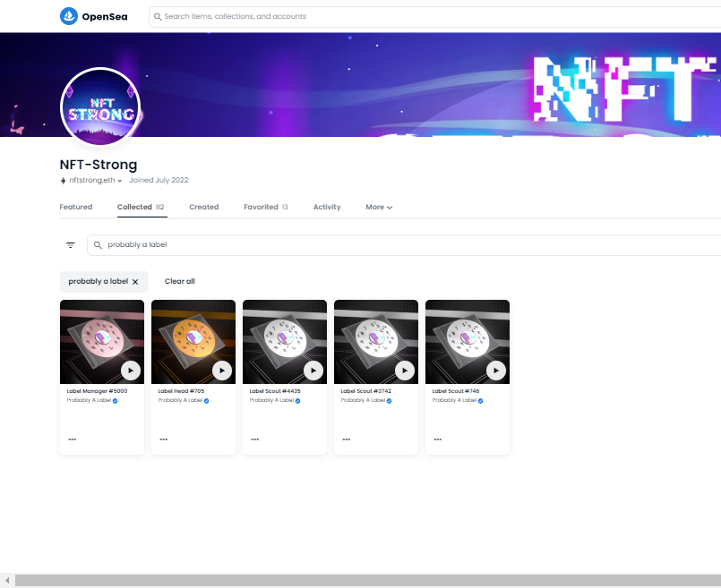Click the 'Joined July 2022' text

pyautogui.click(x=159, y=180)
